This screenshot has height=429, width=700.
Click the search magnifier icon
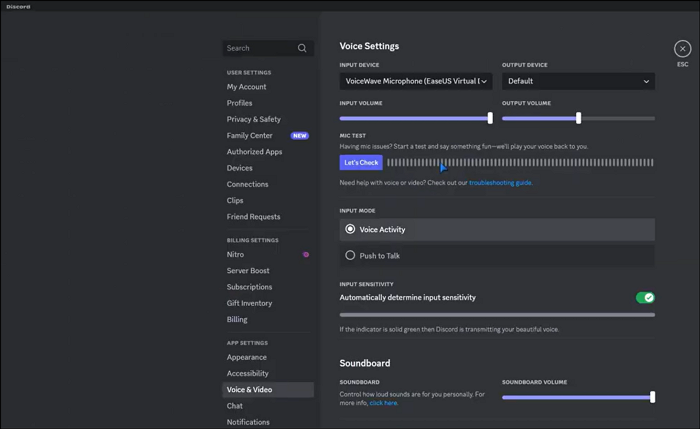pyautogui.click(x=302, y=48)
